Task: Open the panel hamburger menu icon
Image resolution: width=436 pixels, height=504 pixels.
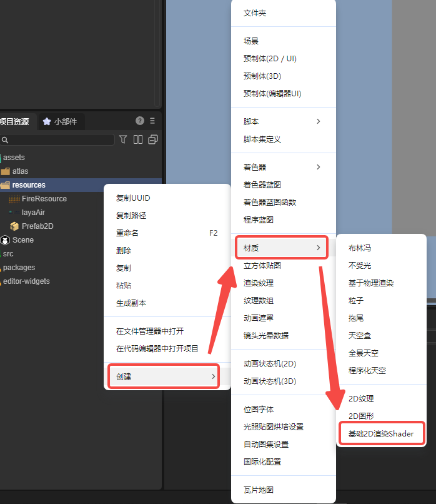Action: (x=152, y=121)
